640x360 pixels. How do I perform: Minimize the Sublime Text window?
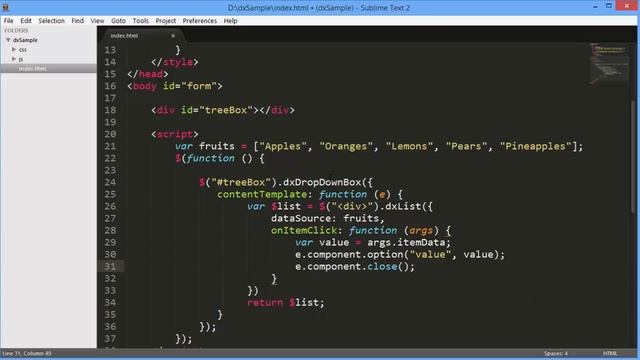point(595,7)
